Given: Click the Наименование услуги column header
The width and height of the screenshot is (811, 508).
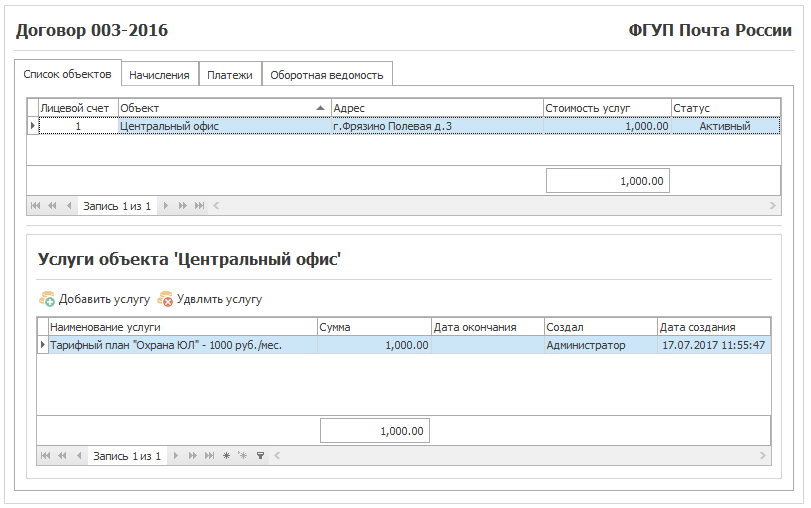Looking at the screenshot, I should [x=183, y=327].
